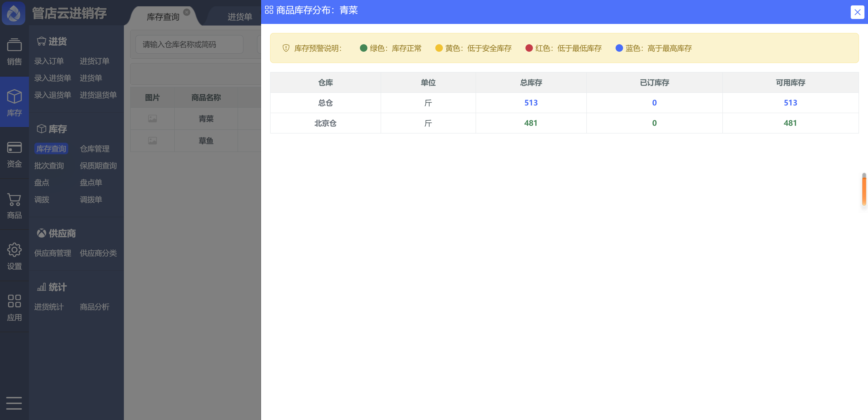The width and height of the screenshot is (868, 420).
Task: Open 进货统计 menu item
Action: [49, 307]
